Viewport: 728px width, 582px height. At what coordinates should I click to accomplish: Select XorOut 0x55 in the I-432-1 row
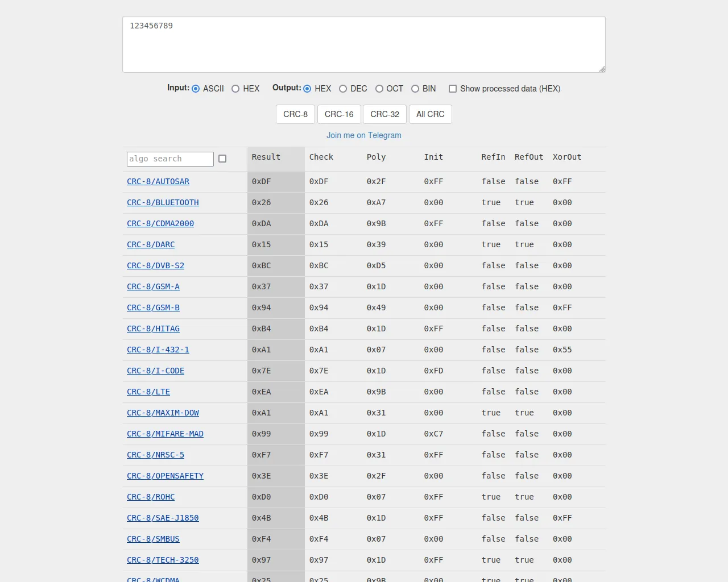562,350
